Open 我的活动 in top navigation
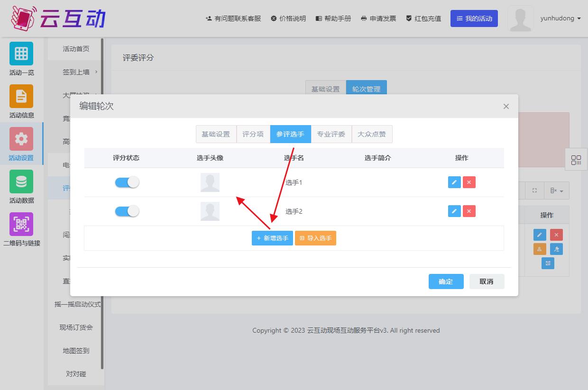 click(x=474, y=18)
